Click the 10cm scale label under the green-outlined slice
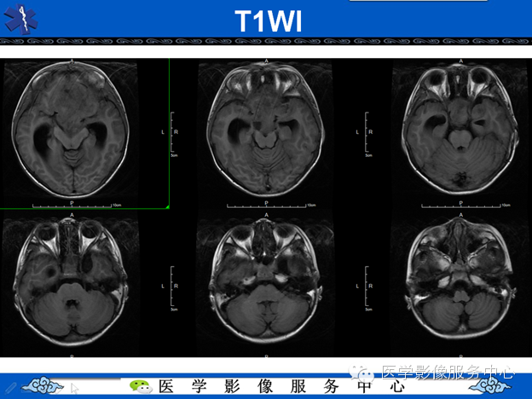 pos(117,205)
